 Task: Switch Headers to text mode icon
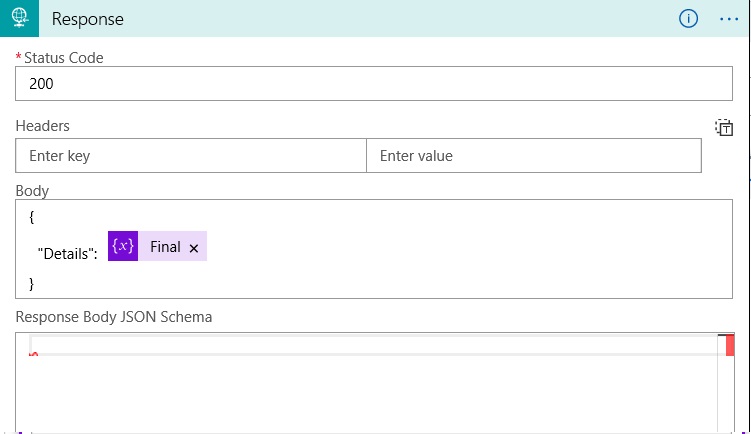click(724, 127)
